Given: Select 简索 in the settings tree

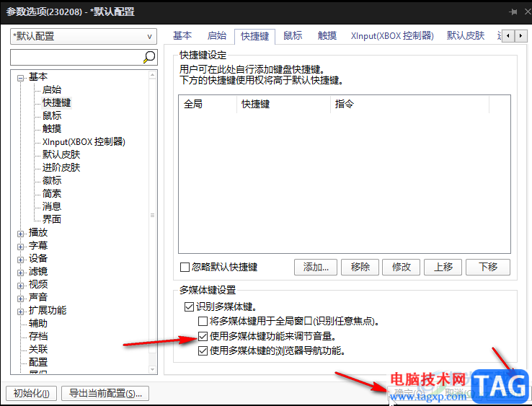Looking at the screenshot, I should pyautogui.click(x=52, y=193).
